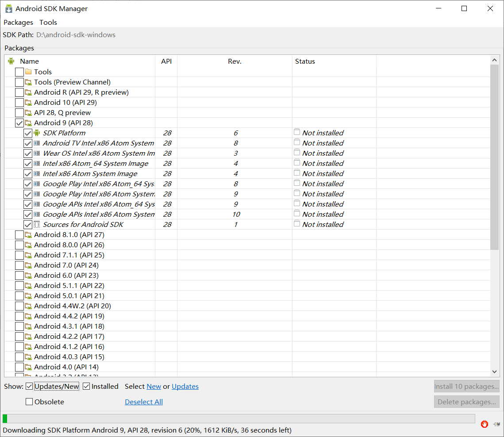Screen dimensions: 504x437
Task: Open the Packages menu
Action: [18, 22]
